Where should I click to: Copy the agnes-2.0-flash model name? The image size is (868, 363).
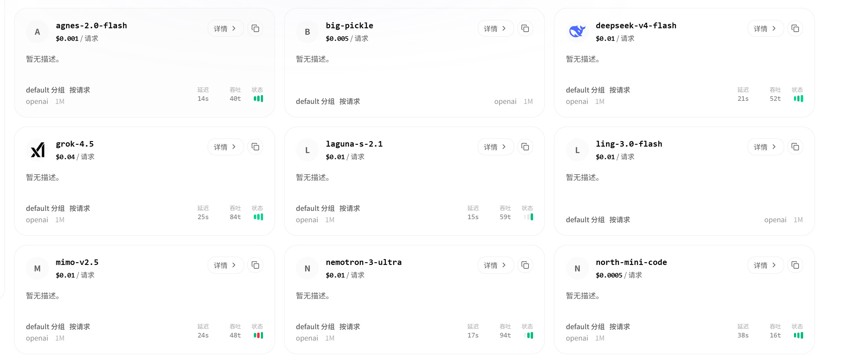pyautogui.click(x=255, y=29)
